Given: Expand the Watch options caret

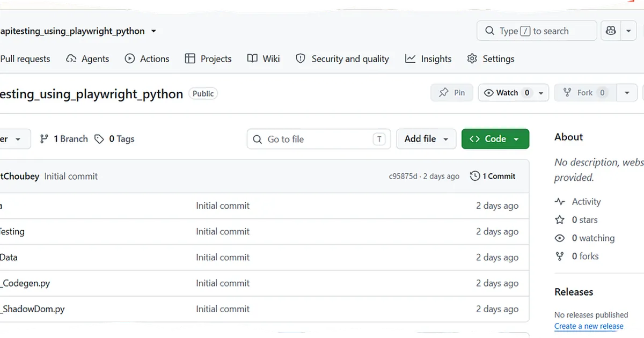Looking at the screenshot, I should 541,93.
